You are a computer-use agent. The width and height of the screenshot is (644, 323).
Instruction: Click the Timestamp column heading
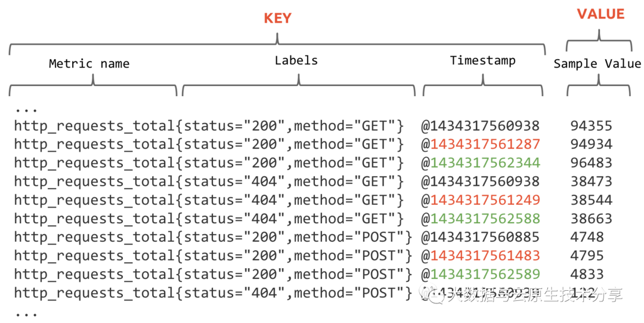point(482,60)
